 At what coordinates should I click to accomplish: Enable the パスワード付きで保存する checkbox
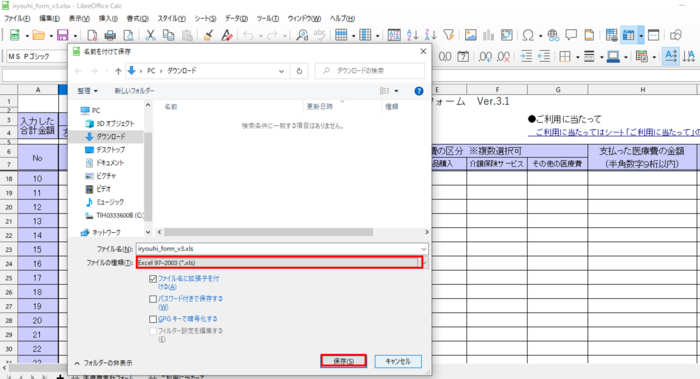click(153, 299)
